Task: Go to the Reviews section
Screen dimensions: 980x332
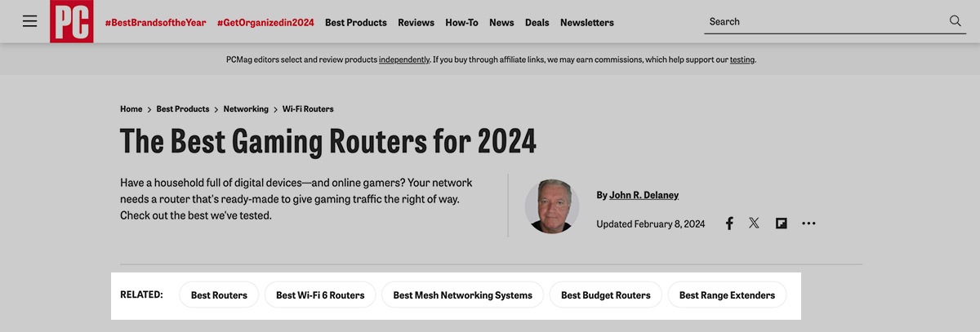Action: pos(416,23)
